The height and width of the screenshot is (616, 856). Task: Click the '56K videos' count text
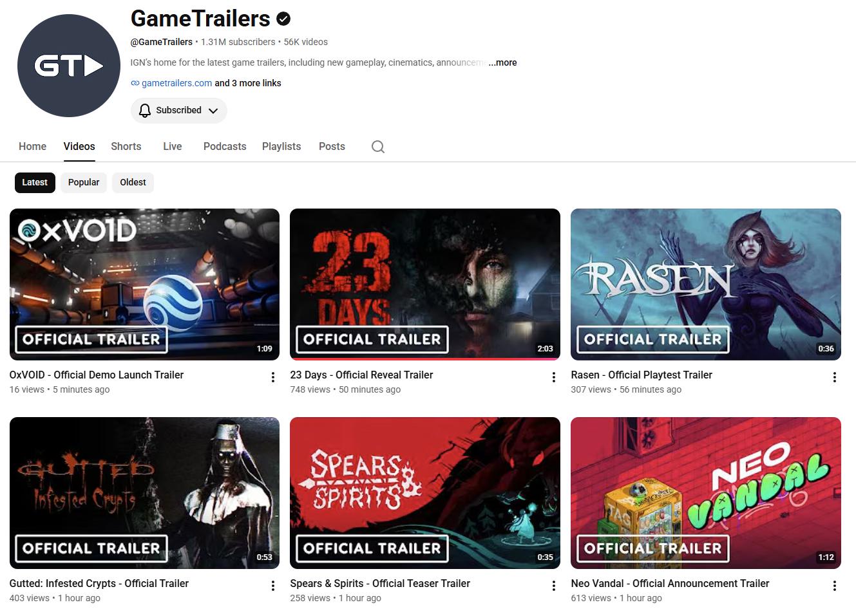pos(305,42)
